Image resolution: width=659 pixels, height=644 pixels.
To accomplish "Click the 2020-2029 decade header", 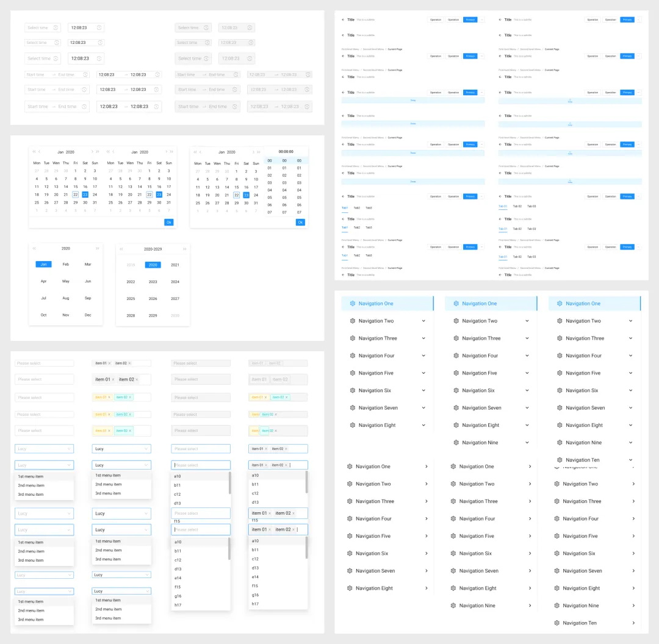I will coord(153,249).
